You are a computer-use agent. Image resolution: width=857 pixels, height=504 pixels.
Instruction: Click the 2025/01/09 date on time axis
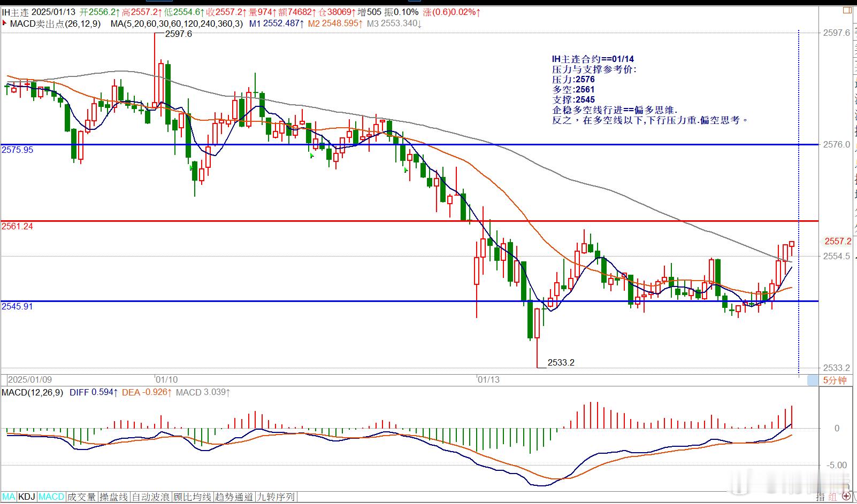pyautogui.click(x=30, y=379)
